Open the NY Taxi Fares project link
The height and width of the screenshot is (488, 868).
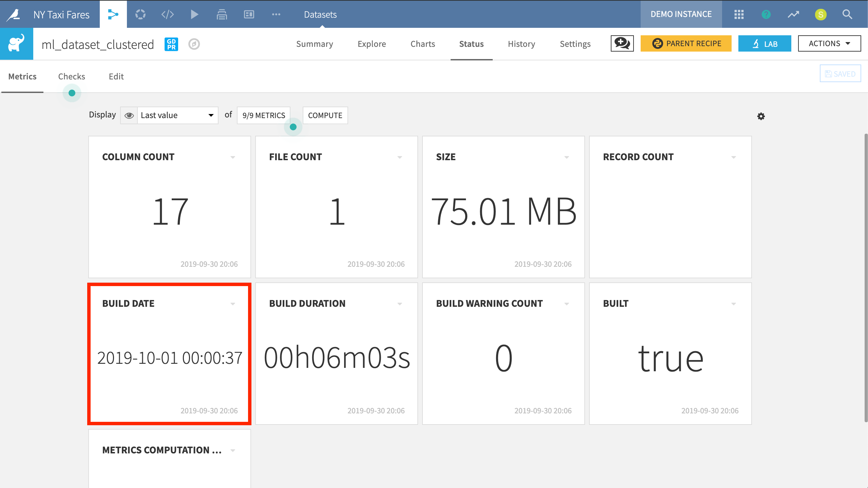(x=61, y=15)
